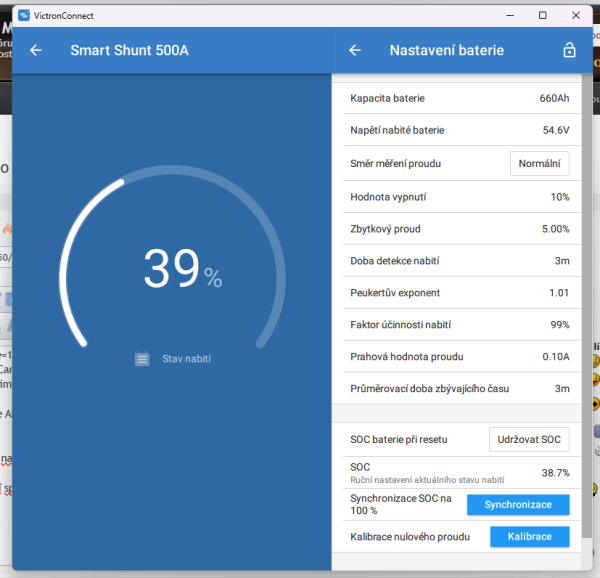The image size is (600, 578).
Task: Click the Stav nabití label
Action: 186,359
